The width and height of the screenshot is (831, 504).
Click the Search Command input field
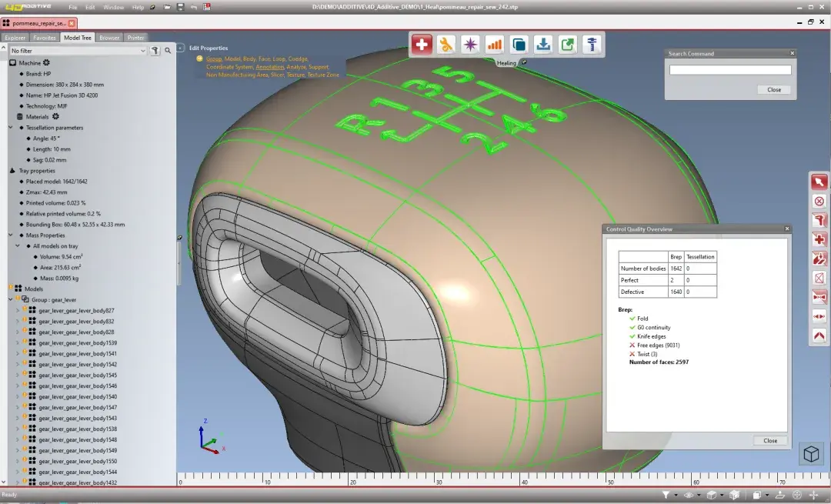click(x=730, y=70)
